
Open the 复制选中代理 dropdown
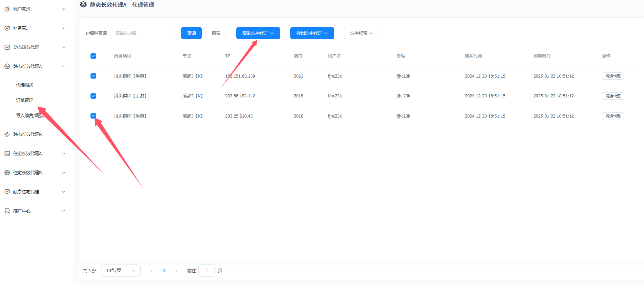tap(258, 33)
